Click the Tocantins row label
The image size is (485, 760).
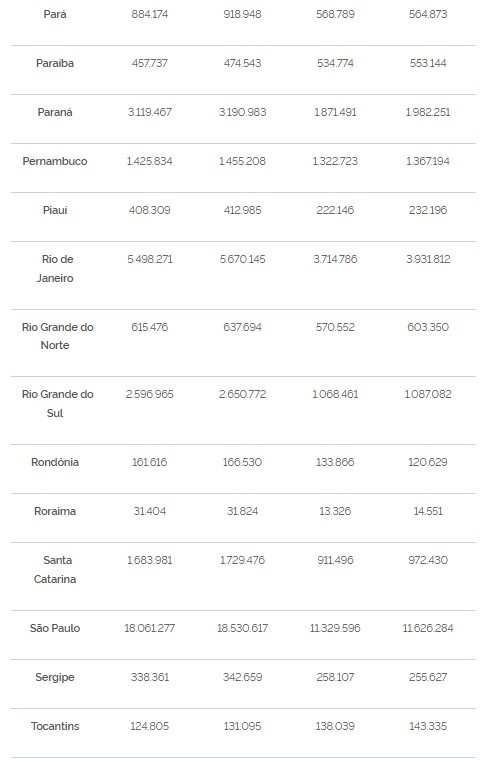pos(55,727)
